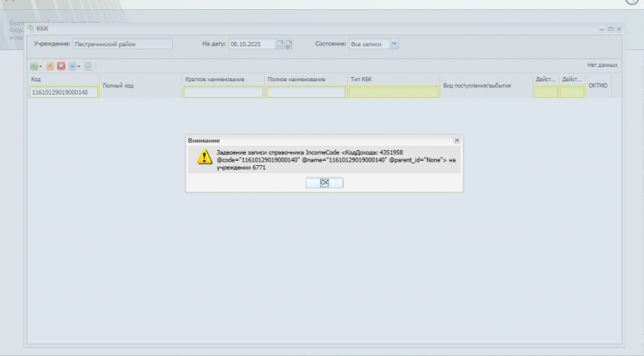Click the Тип КБК column header
Image resolution: width=644 pixels, height=356 pixels.
(361, 79)
